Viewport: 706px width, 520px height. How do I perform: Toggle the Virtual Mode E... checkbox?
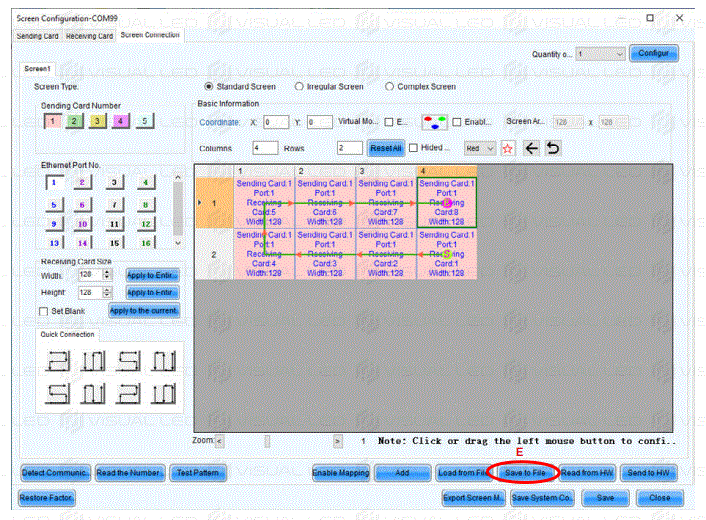[x=389, y=122]
